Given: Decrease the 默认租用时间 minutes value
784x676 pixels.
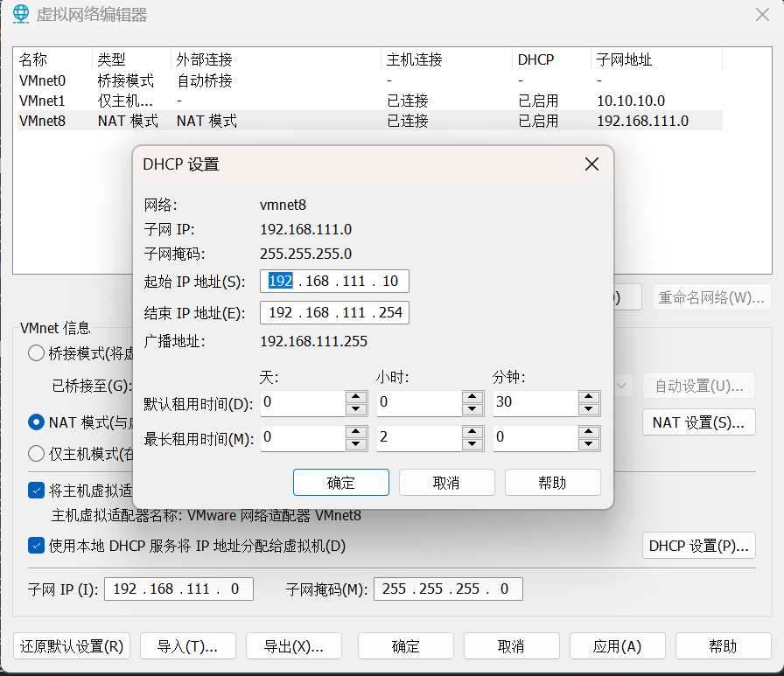Looking at the screenshot, I should tap(589, 409).
